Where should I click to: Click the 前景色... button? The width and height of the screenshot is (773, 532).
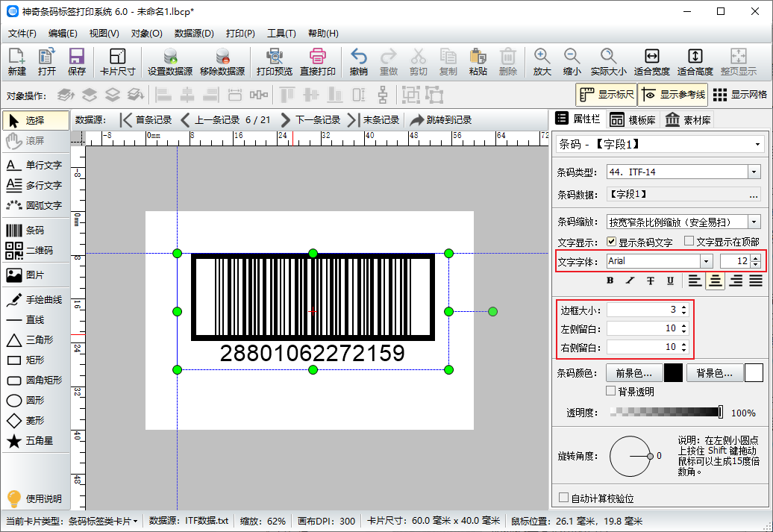click(633, 373)
